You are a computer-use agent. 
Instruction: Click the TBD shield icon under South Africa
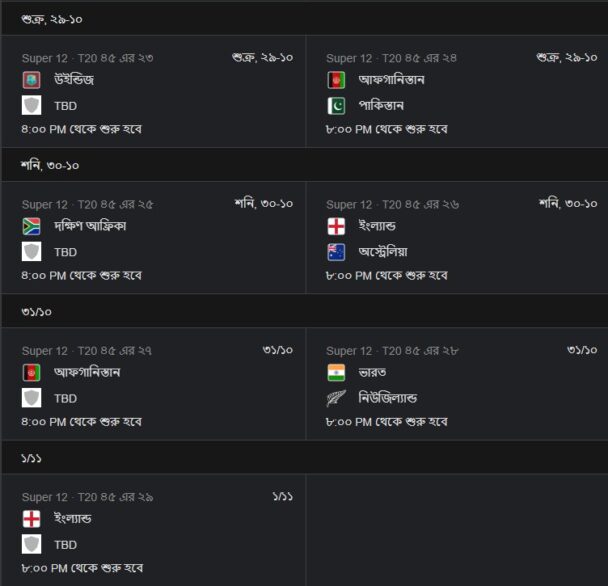pyautogui.click(x=31, y=252)
